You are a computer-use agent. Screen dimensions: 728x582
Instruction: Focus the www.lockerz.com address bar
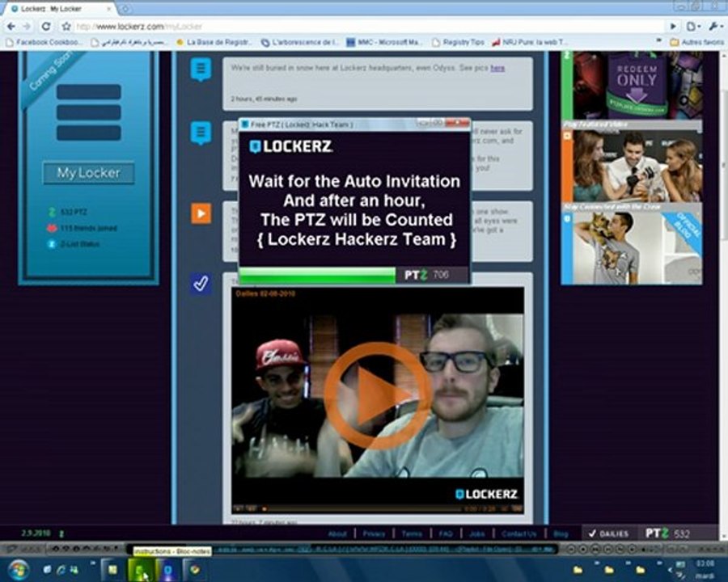click(x=369, y=27)
